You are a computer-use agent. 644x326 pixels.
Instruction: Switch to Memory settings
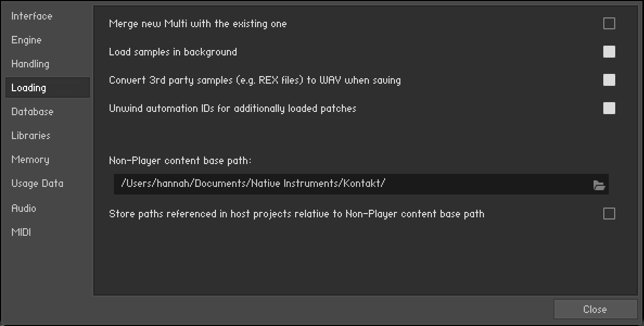tap(30, 160)
